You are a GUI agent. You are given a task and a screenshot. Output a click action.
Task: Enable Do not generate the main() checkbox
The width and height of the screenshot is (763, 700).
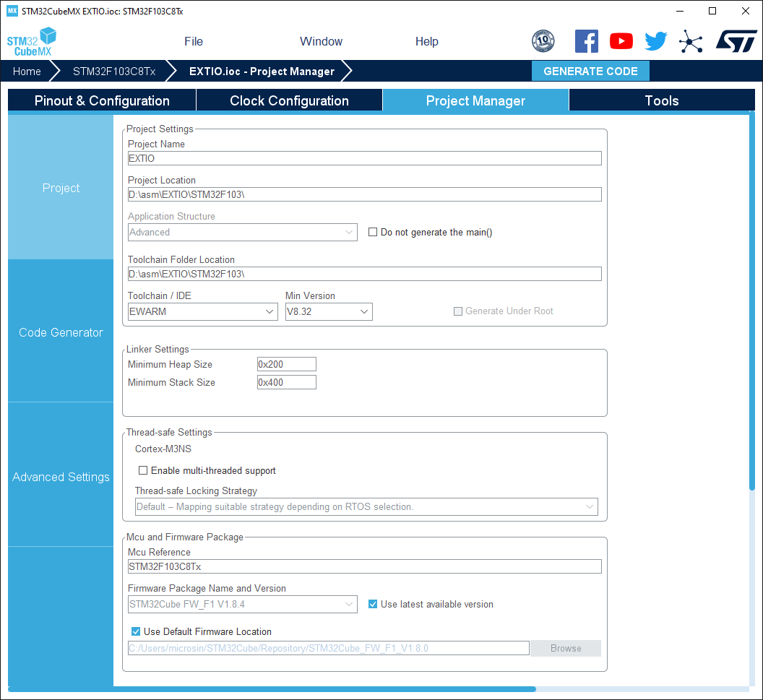tap(373, 232)
